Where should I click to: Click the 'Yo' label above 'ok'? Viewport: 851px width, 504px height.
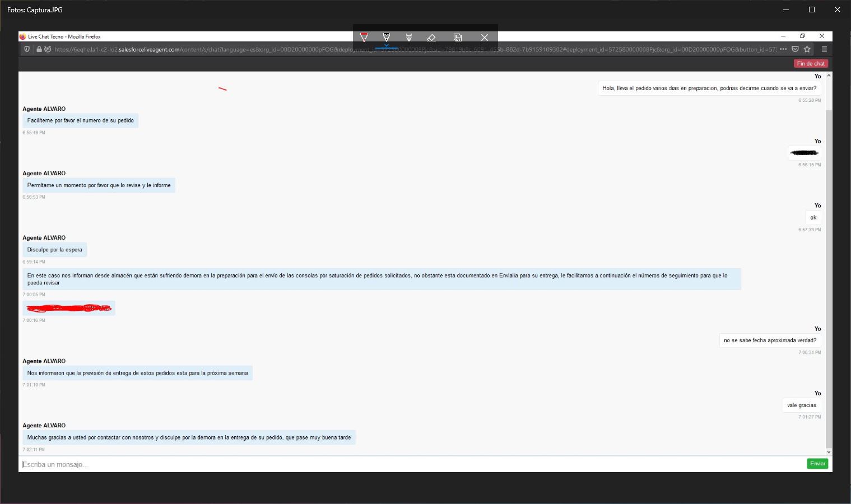click(817, 206)
